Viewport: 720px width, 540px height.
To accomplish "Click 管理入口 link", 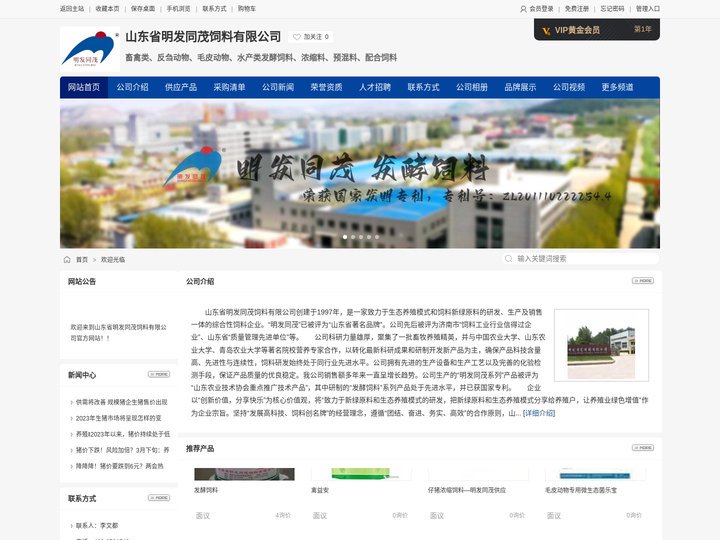I will pyautogui.click(x=648, y=9).
